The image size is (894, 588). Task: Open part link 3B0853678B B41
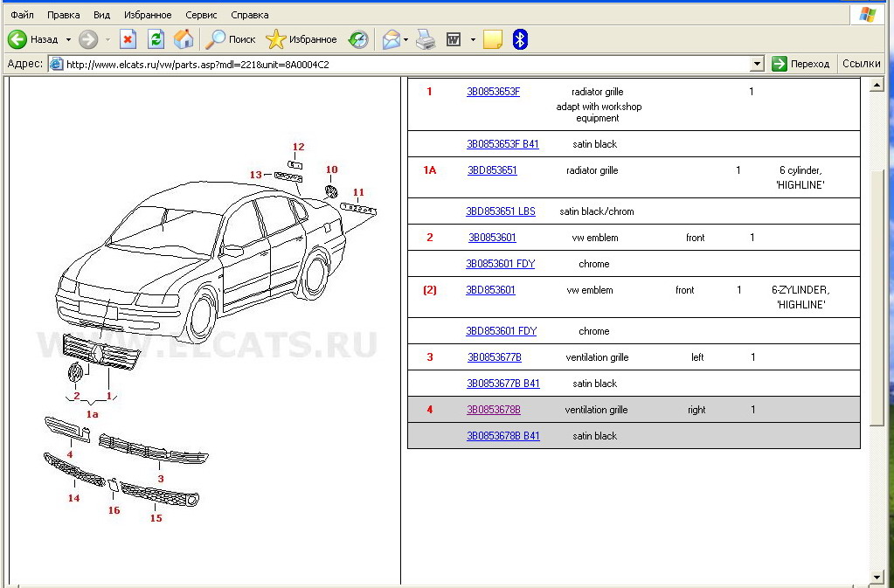point(502,436)
